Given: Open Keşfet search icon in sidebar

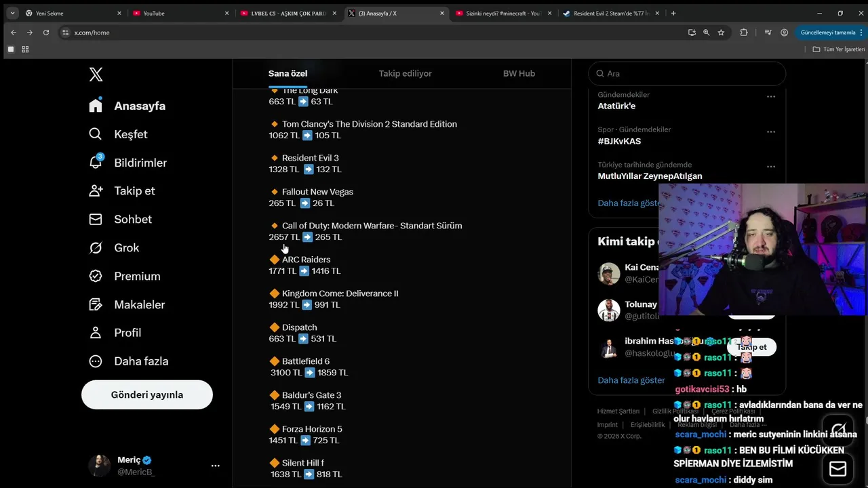Looking at the screenshot, I should 96,134.
